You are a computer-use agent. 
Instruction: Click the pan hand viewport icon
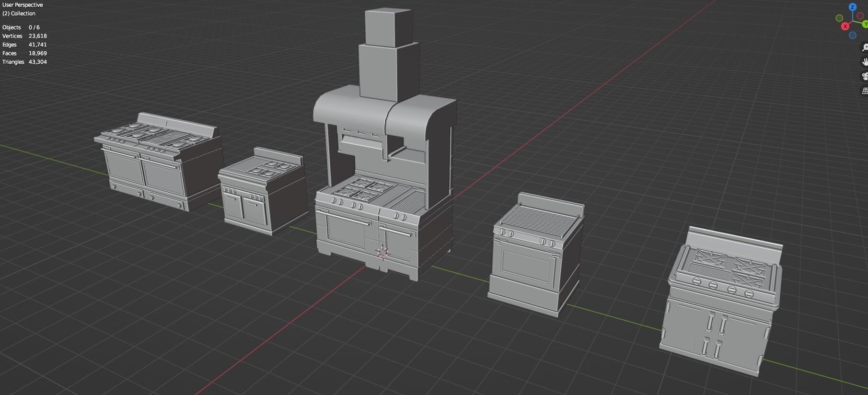865,61
